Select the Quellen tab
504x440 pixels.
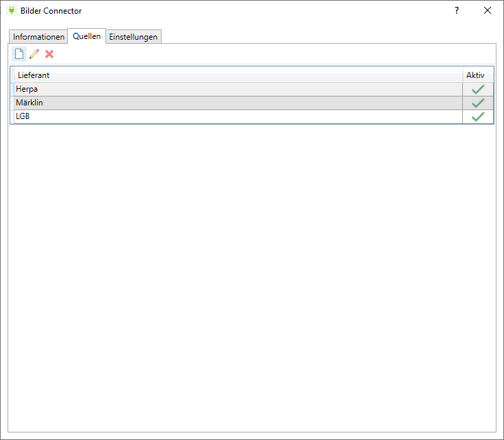pyautogui.click(x=87, y=36)
